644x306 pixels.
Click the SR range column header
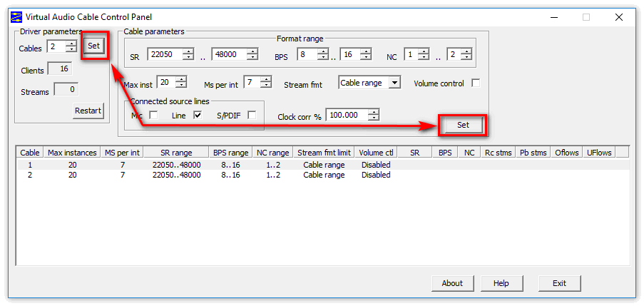177,153
